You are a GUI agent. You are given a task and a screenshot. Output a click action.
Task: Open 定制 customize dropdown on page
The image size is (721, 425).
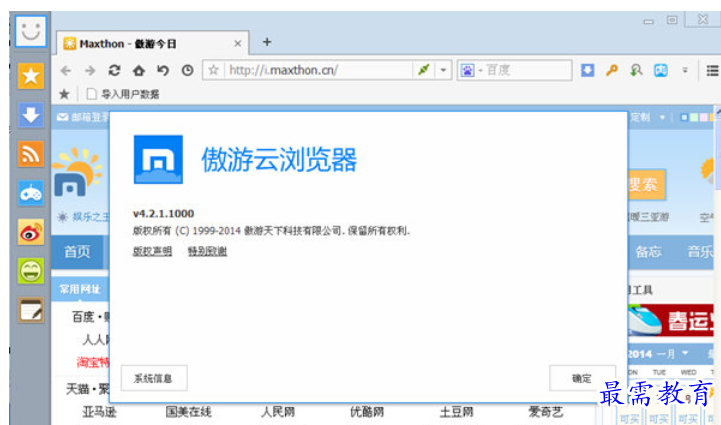click(x=647, y=117)
